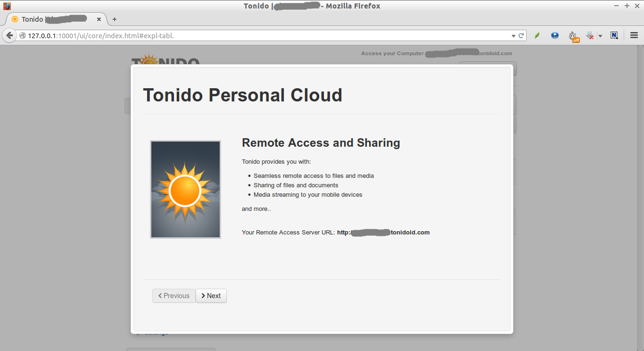
Task: Click the 'Remote Access and Sharing' heading
Action: click(321, 143)
